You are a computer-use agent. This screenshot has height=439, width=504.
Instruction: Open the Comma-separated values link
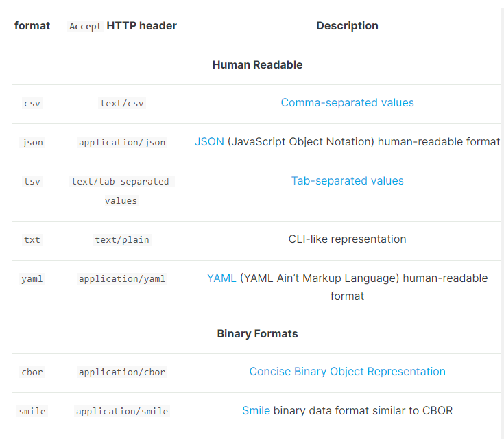347,103
